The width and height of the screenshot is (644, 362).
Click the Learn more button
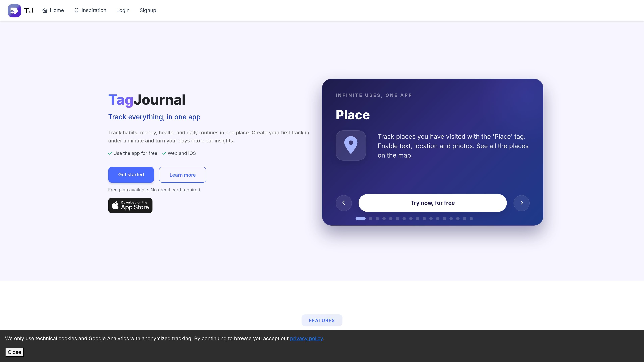(x=182, y=175)
